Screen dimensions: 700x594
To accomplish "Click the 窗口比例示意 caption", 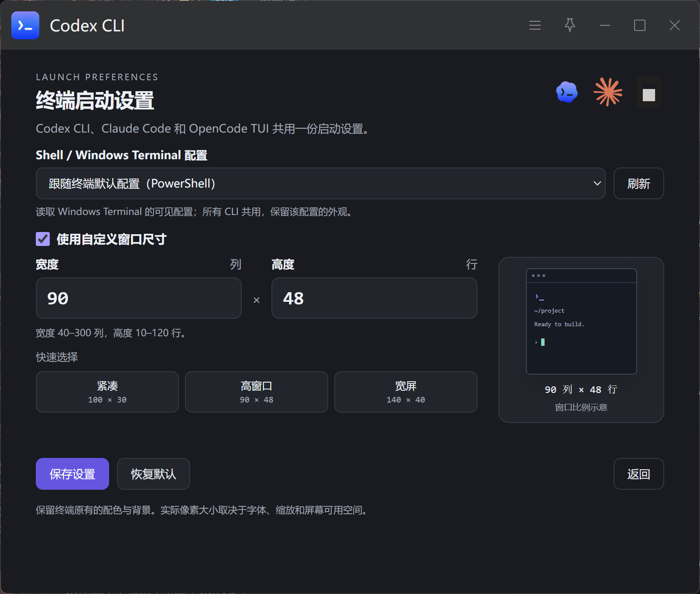I will (x=581, y=407).
